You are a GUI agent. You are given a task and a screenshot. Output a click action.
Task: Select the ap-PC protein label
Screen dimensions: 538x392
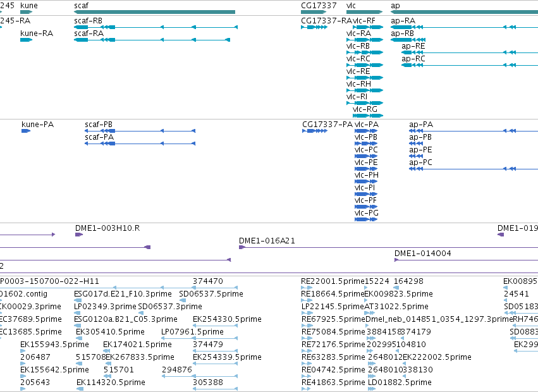pos(420,162)
